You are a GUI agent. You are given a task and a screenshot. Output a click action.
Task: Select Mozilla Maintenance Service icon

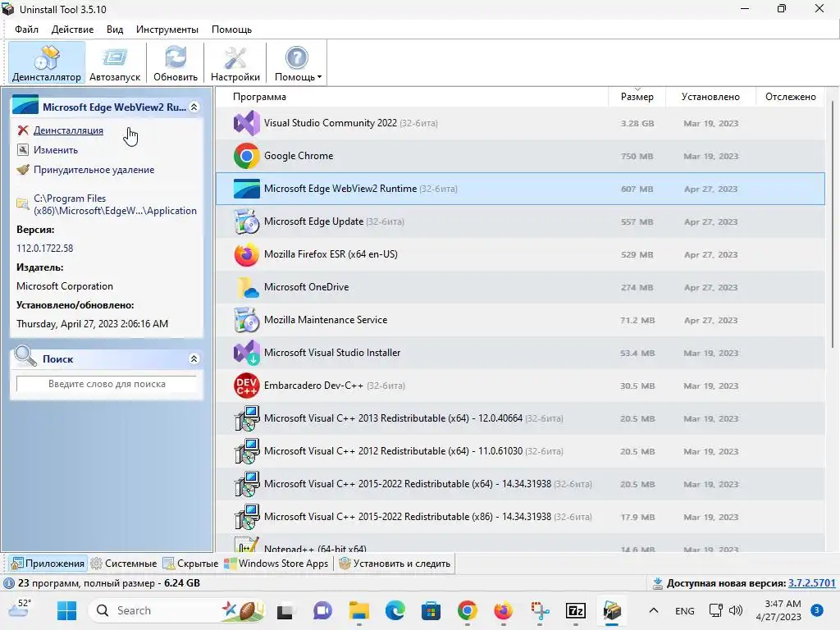click(x=246, y=320)
